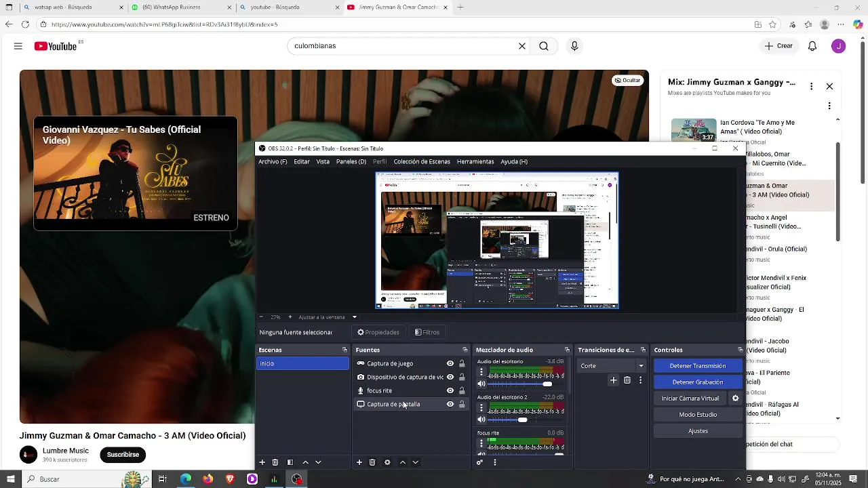Add a new source with the Fuentes plus icon
The image size is (868, 488).
coord(359,462)
